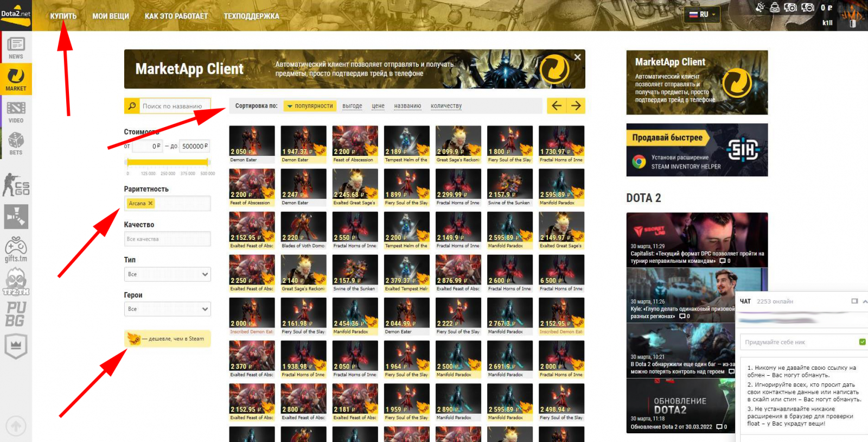Expand the Тип dropdown

[x=167, y=274]
